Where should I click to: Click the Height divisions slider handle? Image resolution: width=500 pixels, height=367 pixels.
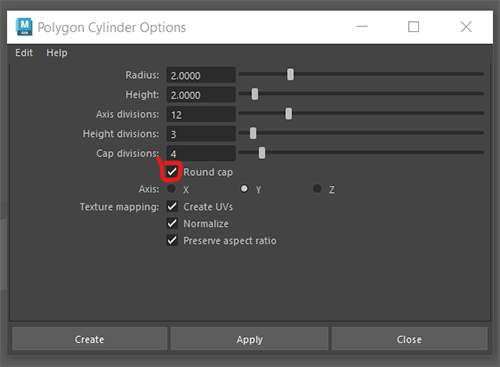click(253, 133)
